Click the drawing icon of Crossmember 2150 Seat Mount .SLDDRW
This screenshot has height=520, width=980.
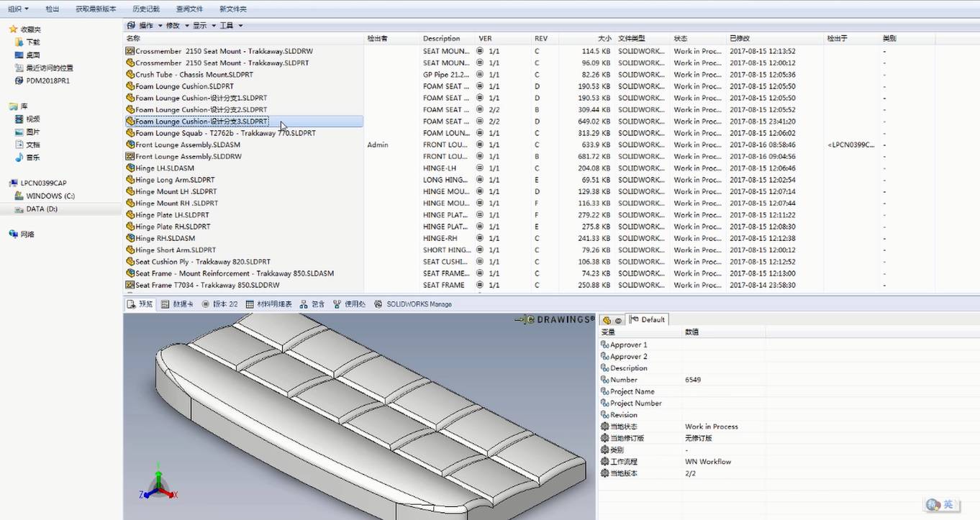click(130, 51)
